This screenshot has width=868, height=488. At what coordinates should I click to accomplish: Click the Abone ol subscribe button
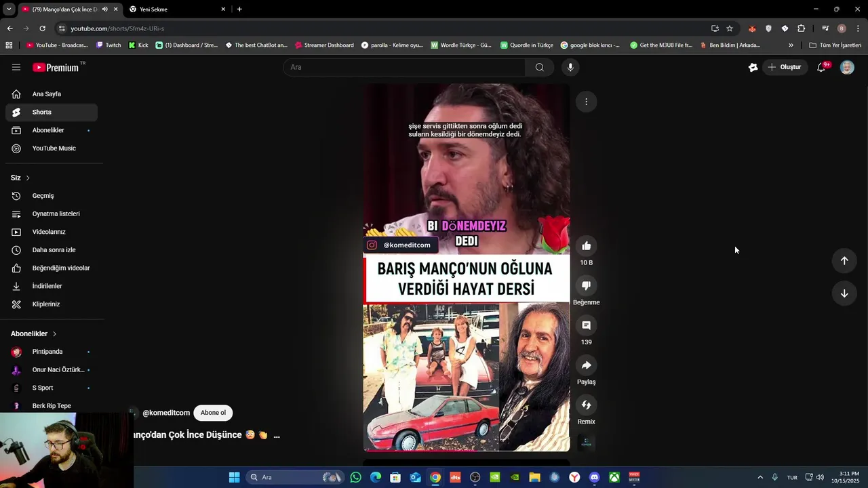point(213,413)
